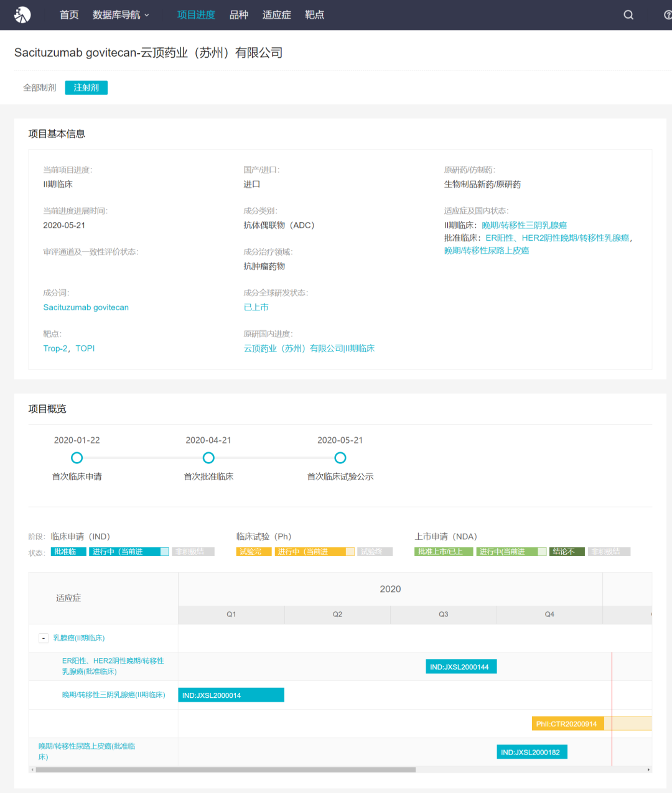Click scrollbar left arrow of gantt chart

click(x=32, y=770)
